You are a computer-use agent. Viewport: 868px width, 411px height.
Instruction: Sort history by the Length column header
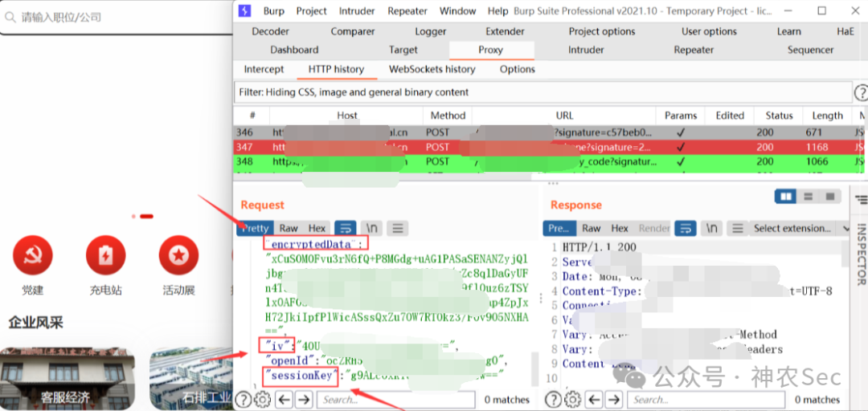pyautogui.click(x=828, y=116)
